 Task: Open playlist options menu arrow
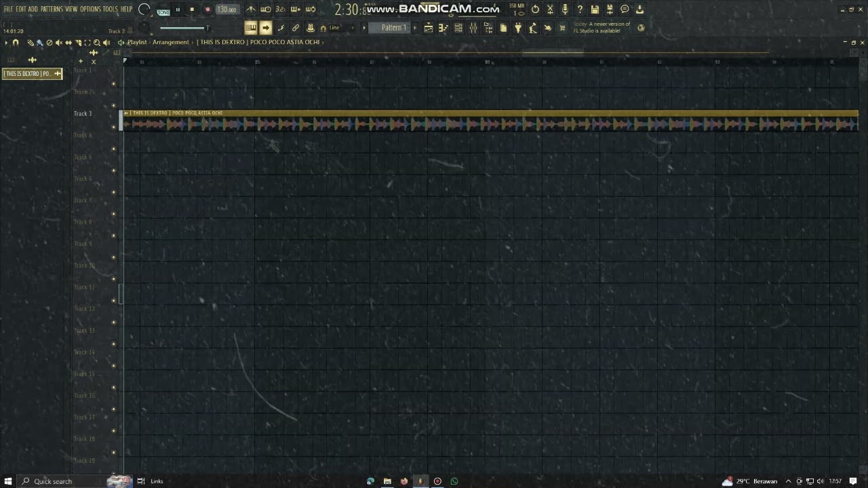(x=6, y=43)
